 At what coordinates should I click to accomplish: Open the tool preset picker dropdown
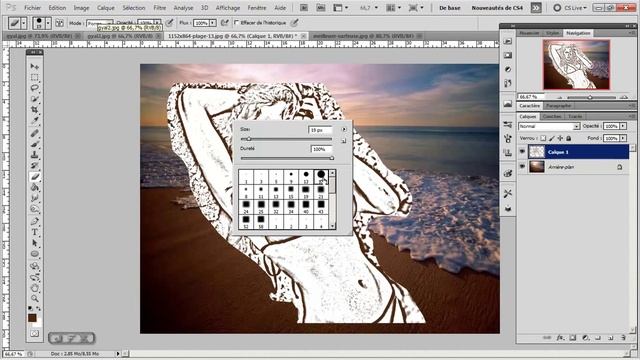(23, 23)
